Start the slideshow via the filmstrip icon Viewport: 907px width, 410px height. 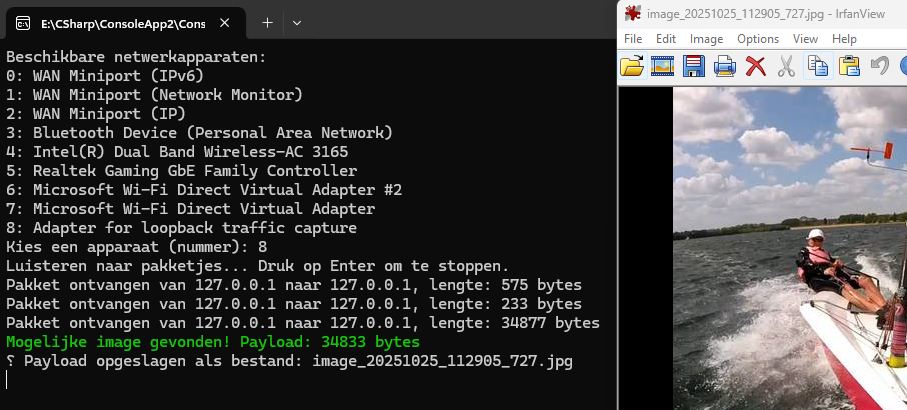point(662,67)
